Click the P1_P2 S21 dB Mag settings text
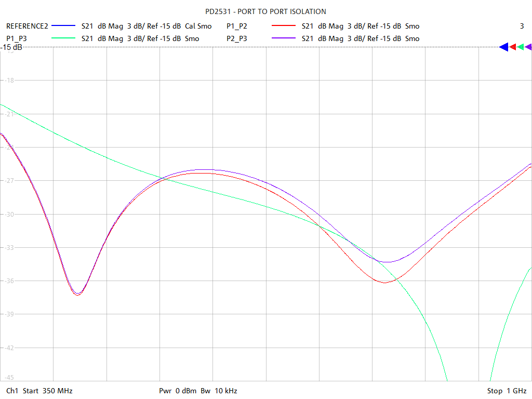Viewport: 532px width, 399px height. tap(361, 26)
